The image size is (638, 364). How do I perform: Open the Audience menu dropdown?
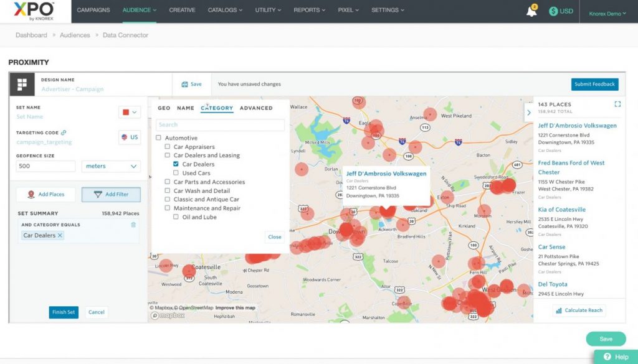[139, 10]
